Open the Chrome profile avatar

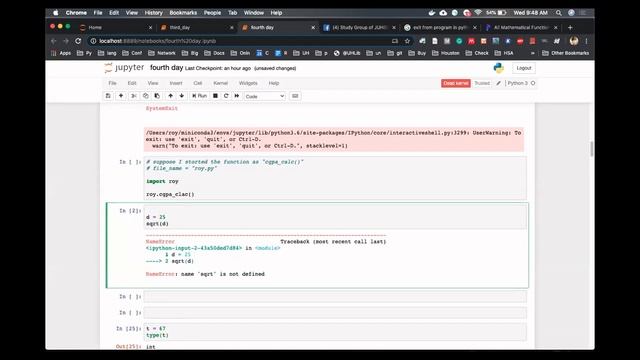point(574,41)
